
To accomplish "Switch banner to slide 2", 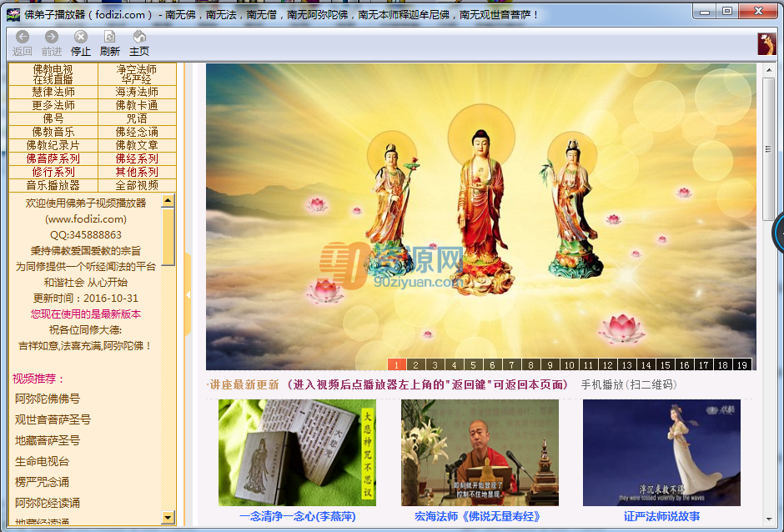I will pyautogui.click(x=415, y=365).
